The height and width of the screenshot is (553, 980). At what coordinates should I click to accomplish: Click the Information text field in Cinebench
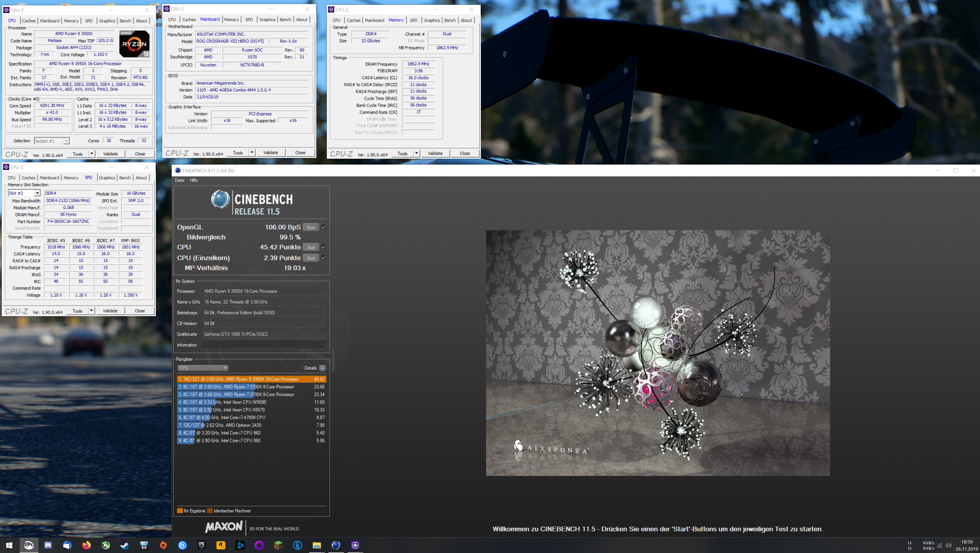264,345
